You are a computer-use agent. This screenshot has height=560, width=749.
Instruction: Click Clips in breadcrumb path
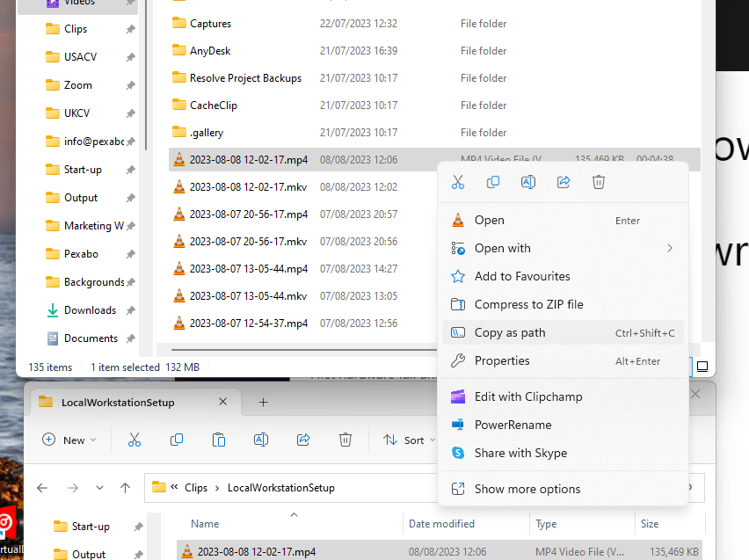tap(196, 488)
